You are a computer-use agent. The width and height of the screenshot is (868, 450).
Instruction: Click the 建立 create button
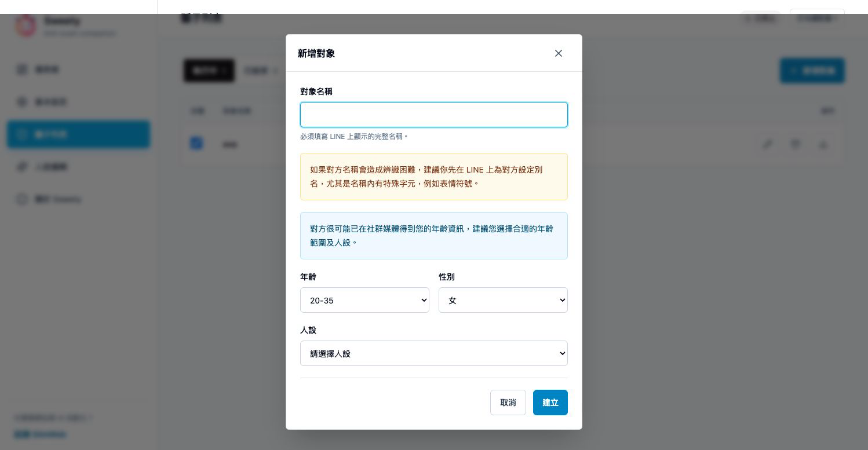(550, 403)
